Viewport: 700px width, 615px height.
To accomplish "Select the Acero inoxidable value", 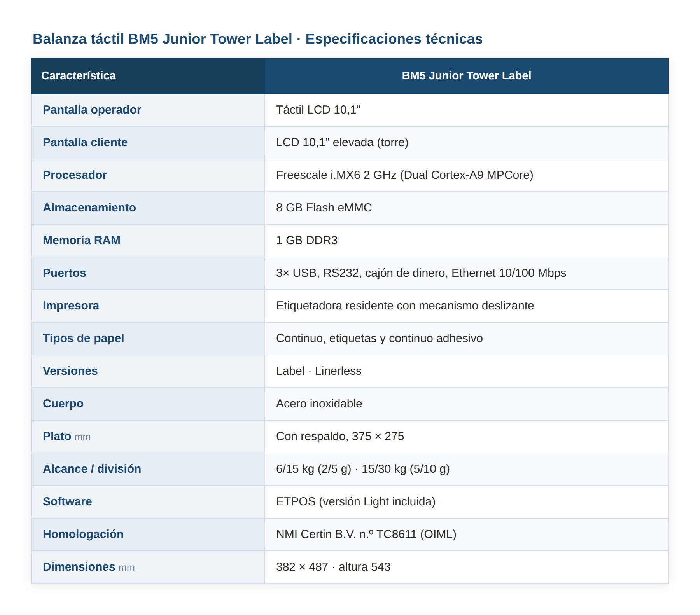I will 319,404.
